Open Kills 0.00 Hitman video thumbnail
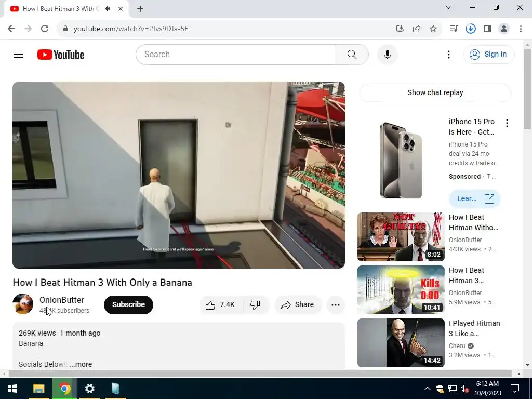Viewport: 532px width, 399px height. (401, 290)
